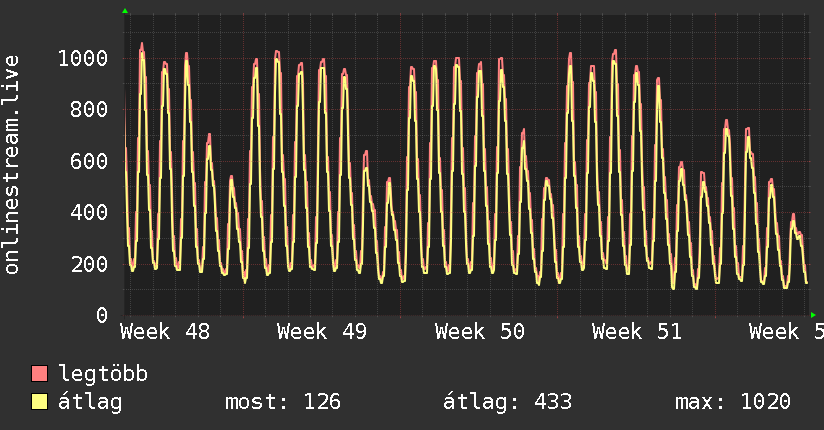Screen dimensions: 824x430
Task: Click the green arrow atop the y-axis
Action: pos(125,11)
